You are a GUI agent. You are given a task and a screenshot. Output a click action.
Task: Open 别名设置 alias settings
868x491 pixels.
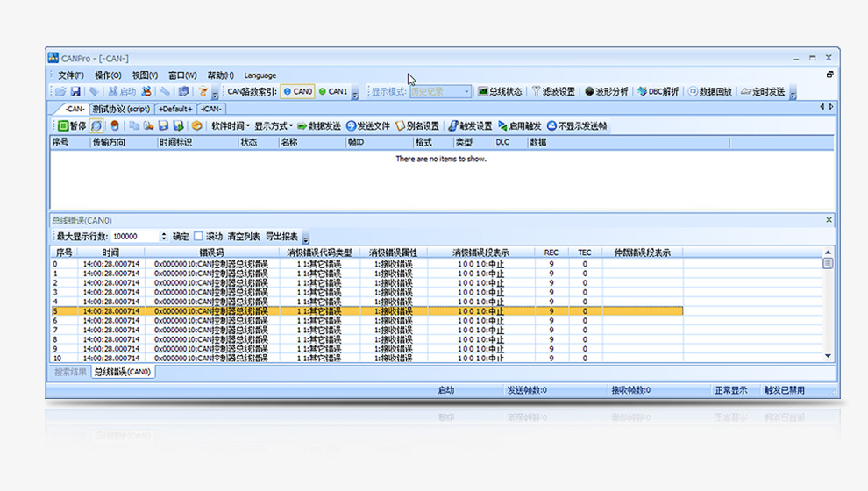pos(417,126)
